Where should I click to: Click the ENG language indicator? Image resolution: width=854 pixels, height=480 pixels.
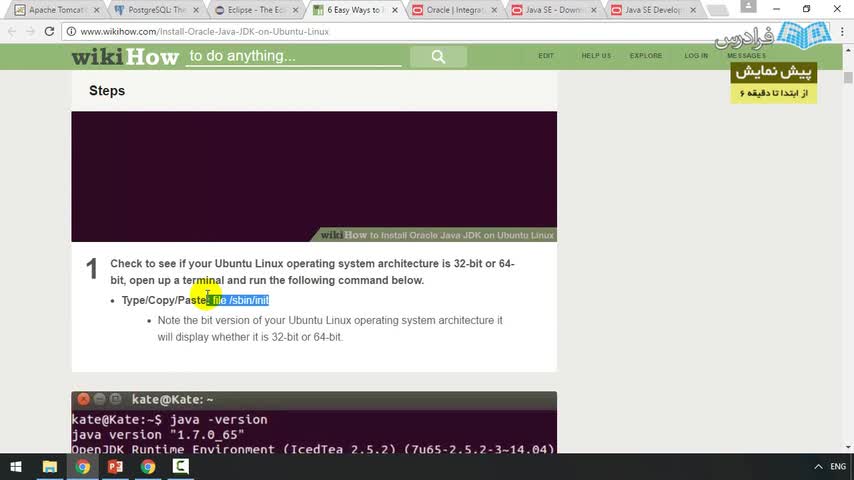(838, 467)
